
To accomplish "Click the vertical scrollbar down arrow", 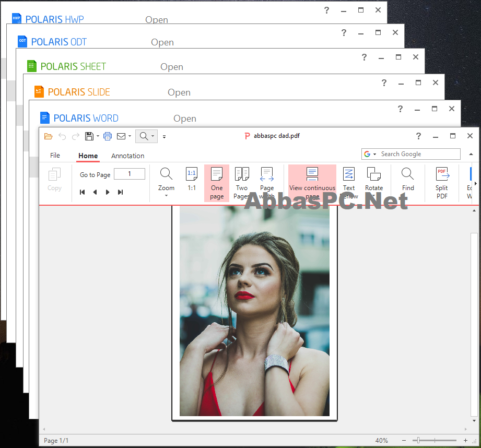I will coord(474,421).
